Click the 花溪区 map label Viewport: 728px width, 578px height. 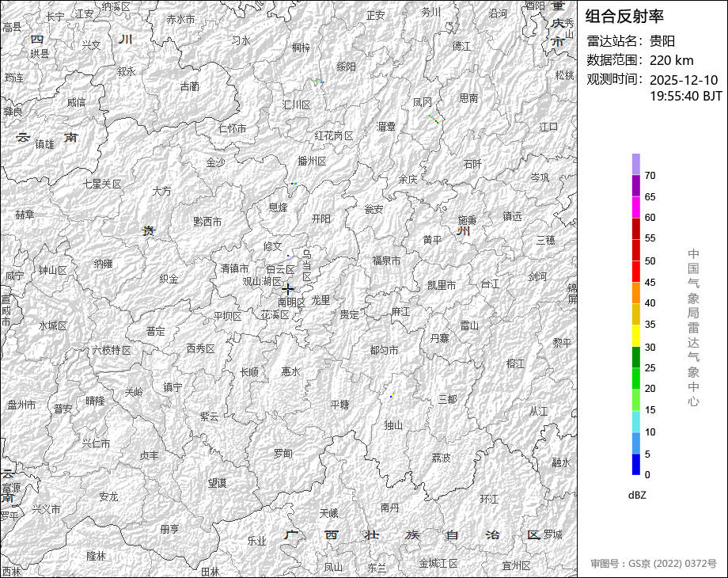[x=275, y=315]
